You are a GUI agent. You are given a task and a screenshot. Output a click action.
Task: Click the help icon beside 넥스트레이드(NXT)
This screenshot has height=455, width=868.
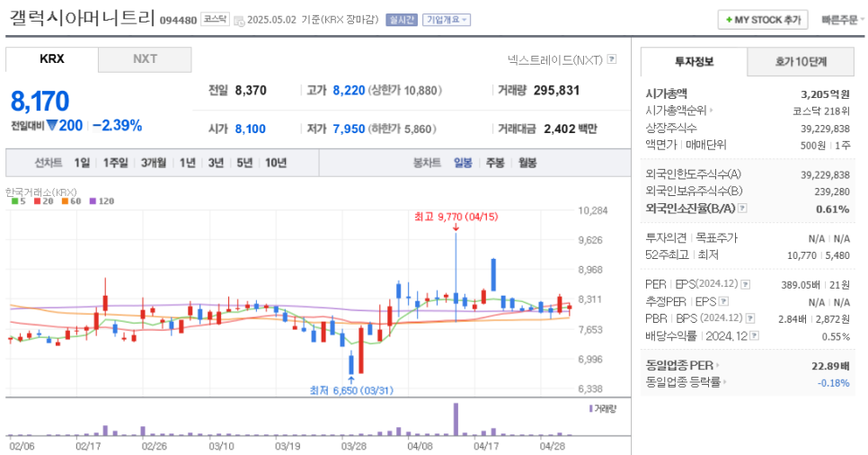point(612,58)
